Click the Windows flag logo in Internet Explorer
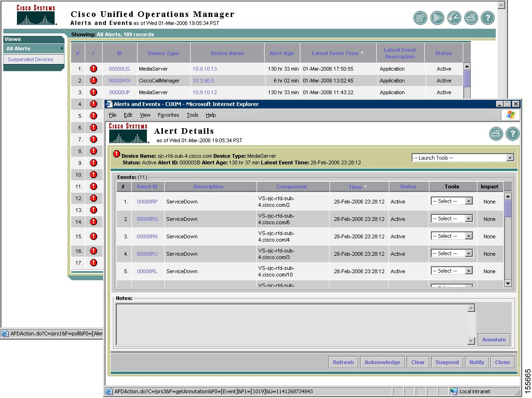Screen dimensions: 532x398 [511, 114]
